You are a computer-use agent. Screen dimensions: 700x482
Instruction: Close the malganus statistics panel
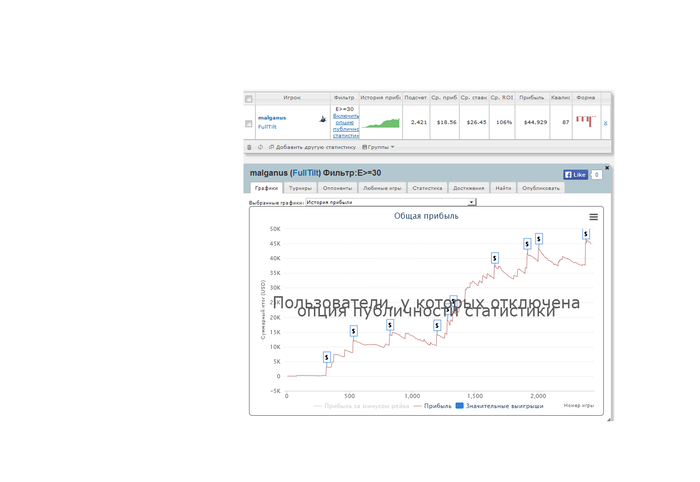point(607,168)
